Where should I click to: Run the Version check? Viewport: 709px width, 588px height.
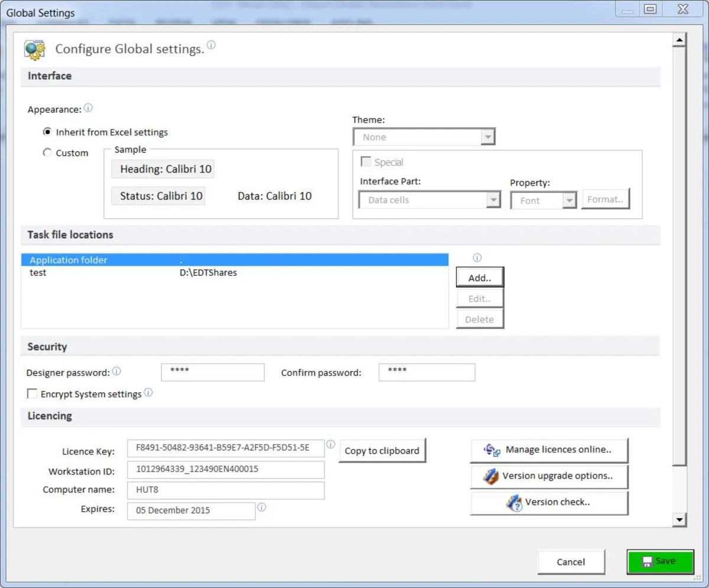tap(549, 502)
